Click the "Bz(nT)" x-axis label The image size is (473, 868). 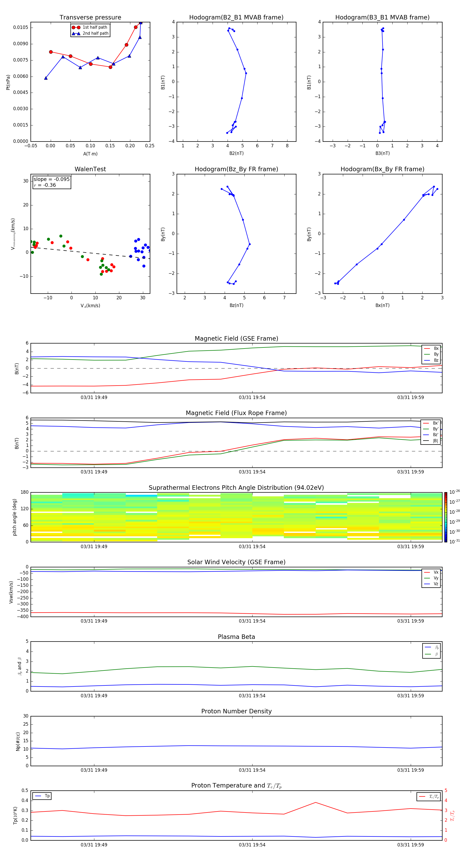pyautogui.click(x=236, y=306)
